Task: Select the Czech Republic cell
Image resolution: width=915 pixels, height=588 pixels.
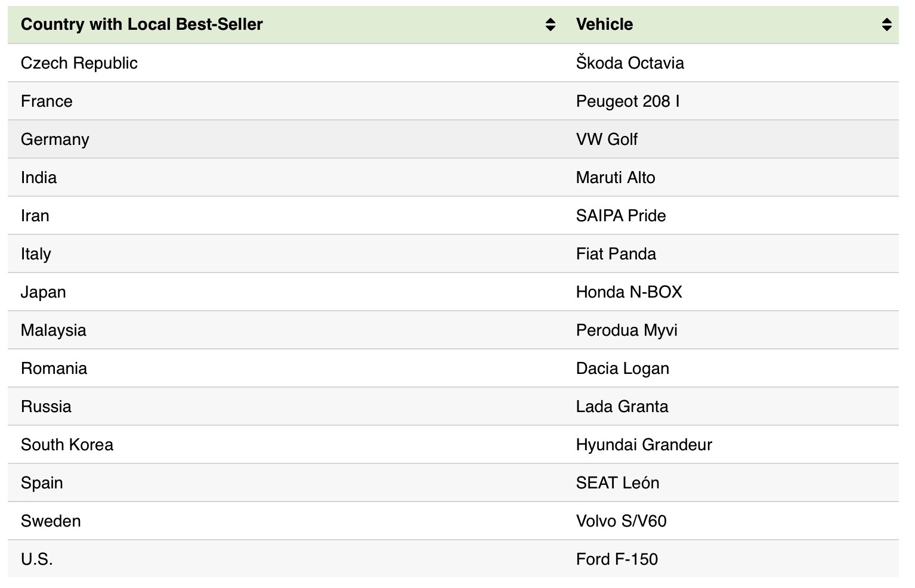Action: click(79, 63)
